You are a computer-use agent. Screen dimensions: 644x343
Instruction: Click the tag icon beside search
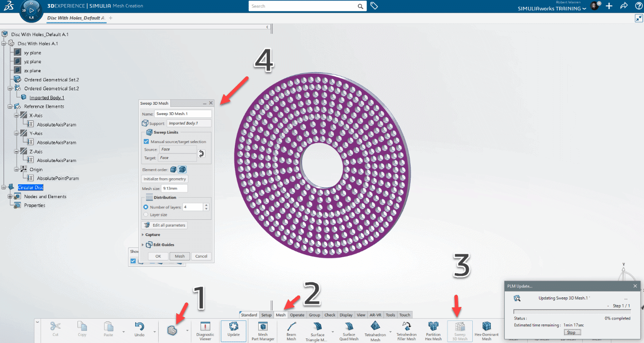point(374,6)
